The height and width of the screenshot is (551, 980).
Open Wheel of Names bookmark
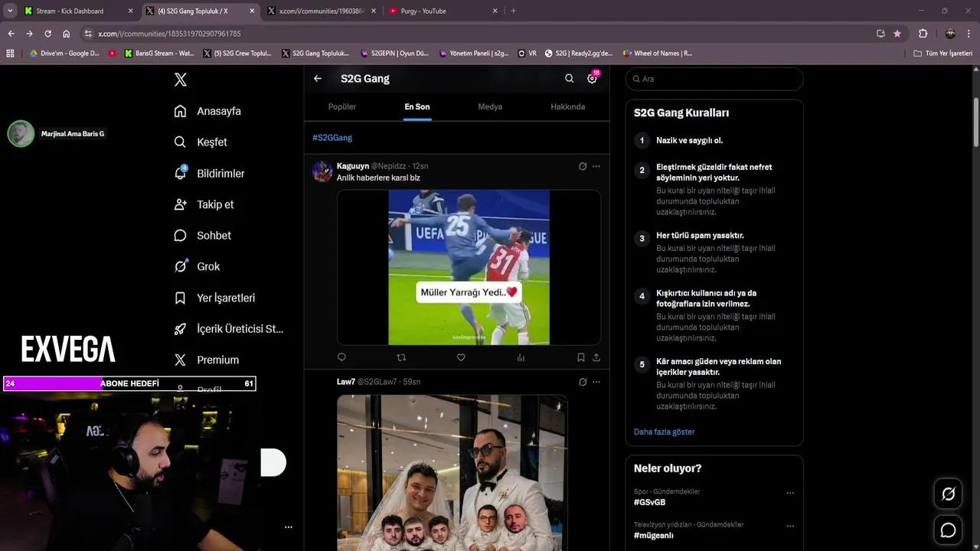(657, 54)
